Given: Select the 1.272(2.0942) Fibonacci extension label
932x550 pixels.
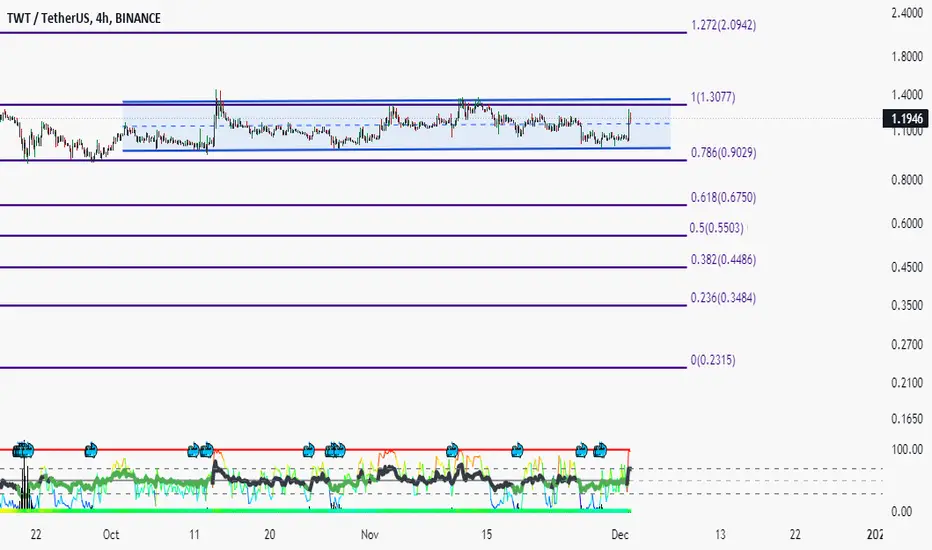Looking at the screenshot, I should 723,25.
